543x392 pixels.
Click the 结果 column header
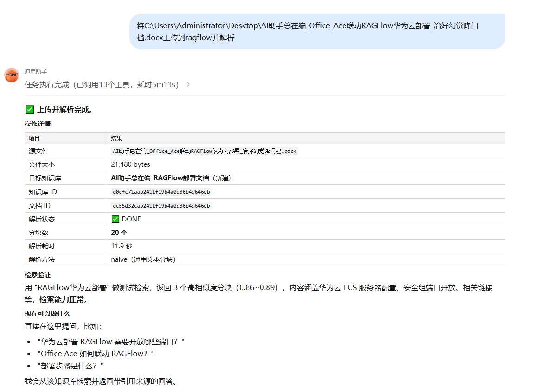point(117,139)
